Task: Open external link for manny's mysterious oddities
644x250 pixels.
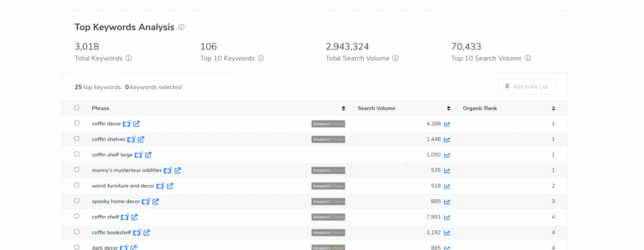Action: pos(177,170)
